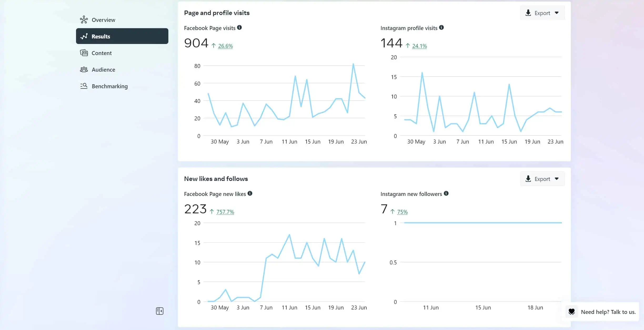Click the Audience people icon
644x330 pixels.
tap(84, 70)
